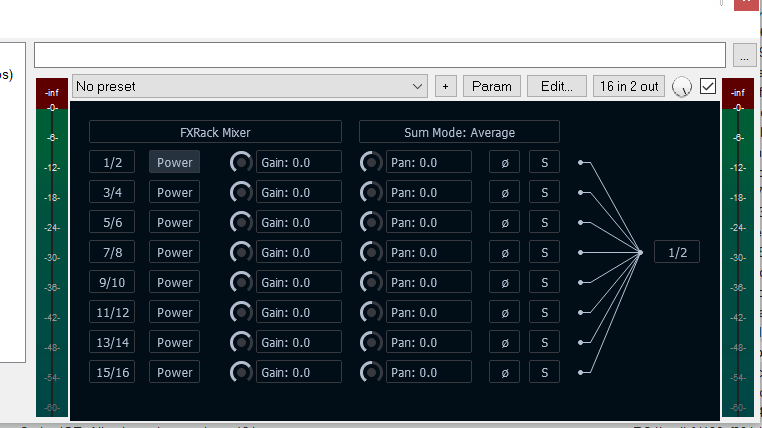Solo channel 11/12 with S button
The width and height of the screenshot is (762, 428).
[544, 312]
